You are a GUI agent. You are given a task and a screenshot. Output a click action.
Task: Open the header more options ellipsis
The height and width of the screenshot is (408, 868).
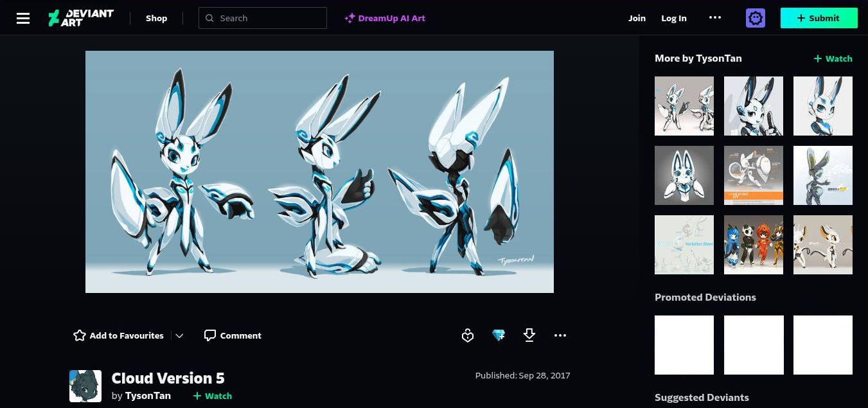[715, 18]
